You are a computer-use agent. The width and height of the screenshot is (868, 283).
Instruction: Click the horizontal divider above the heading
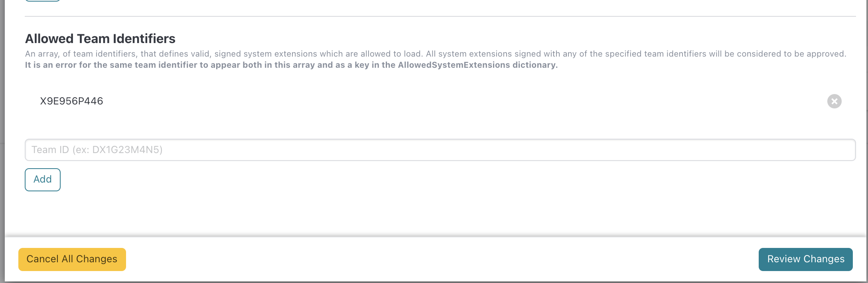tap(440, 16)
